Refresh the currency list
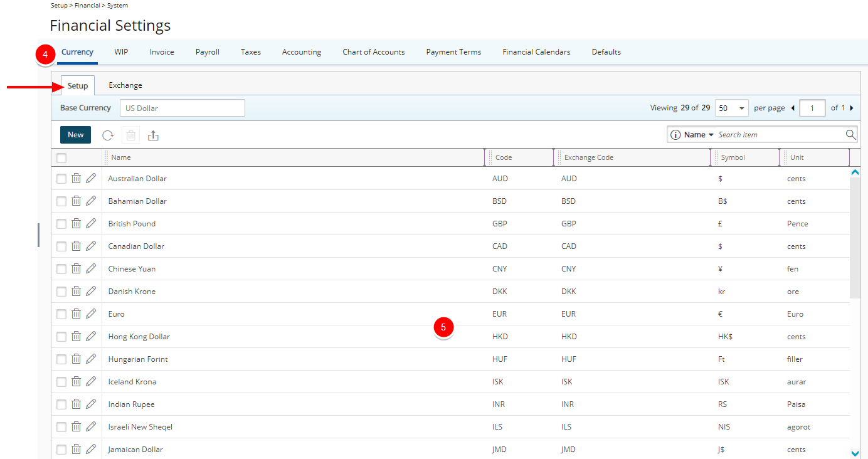Screen dimensions: 868x459 (x=108, y=135)
